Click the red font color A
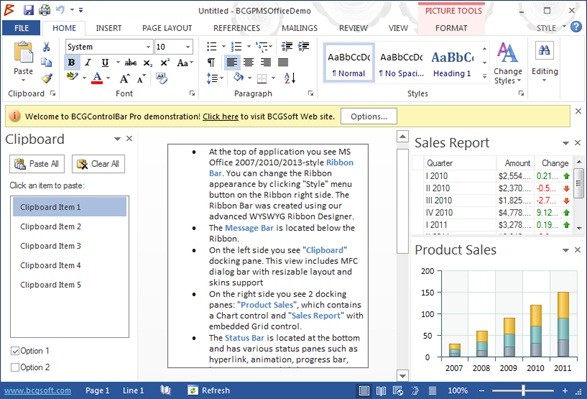Screen dimensions: 587x399 (x=97, y=78)
